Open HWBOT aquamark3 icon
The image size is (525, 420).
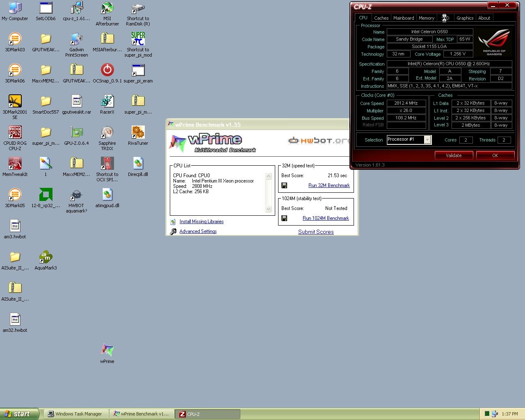(x=76, y=201)
